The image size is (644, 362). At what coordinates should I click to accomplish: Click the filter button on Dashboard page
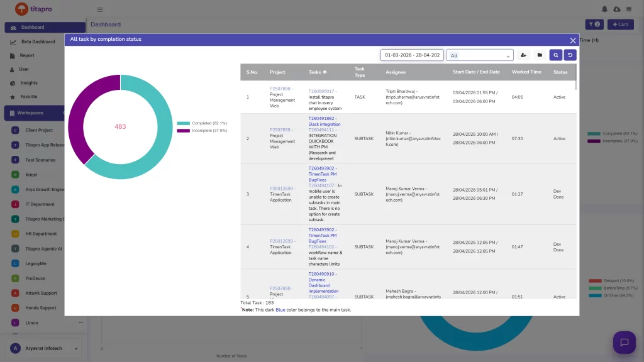594,25
